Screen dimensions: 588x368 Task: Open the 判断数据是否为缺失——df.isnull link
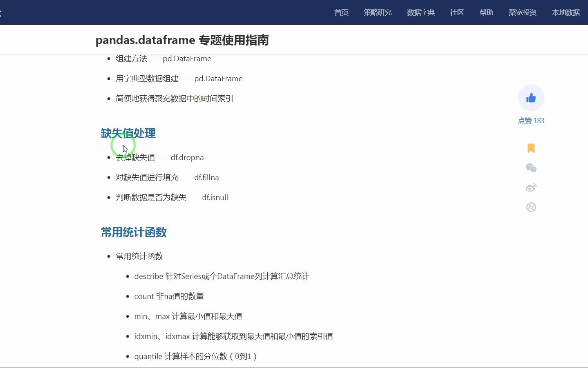(172, 197)
